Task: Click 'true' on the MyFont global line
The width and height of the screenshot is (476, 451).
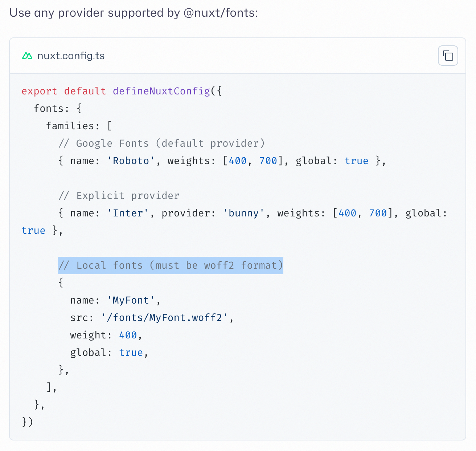Action: coord(131,353)
